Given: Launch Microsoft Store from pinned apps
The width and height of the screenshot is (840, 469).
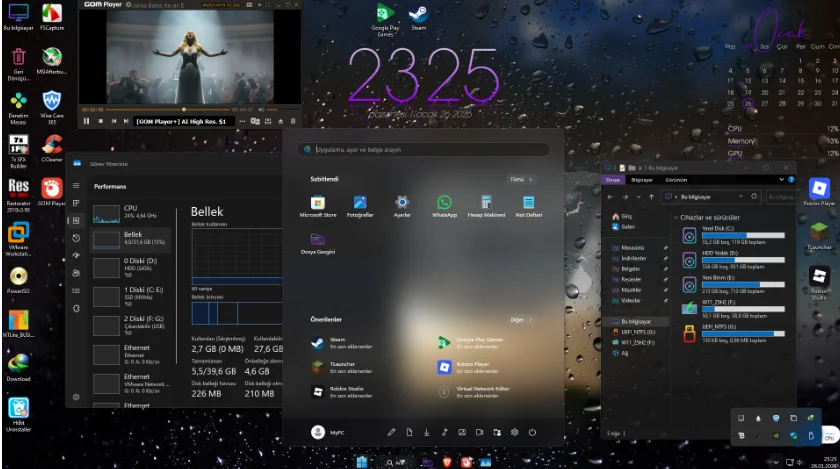Looking at the screenshot, I should pos(318,206).
